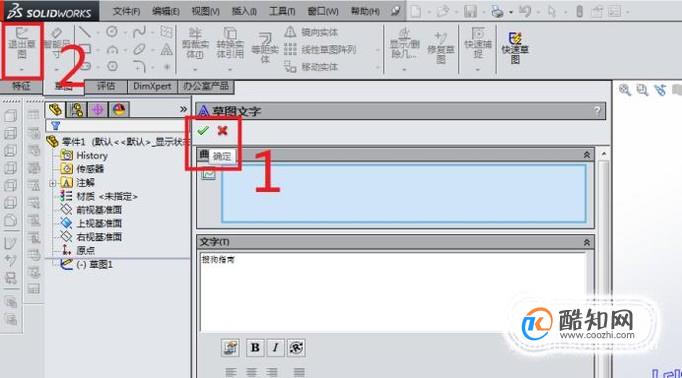Toggle bold text formatting
This screenshot has height=378, width=682.
point(255,348)
